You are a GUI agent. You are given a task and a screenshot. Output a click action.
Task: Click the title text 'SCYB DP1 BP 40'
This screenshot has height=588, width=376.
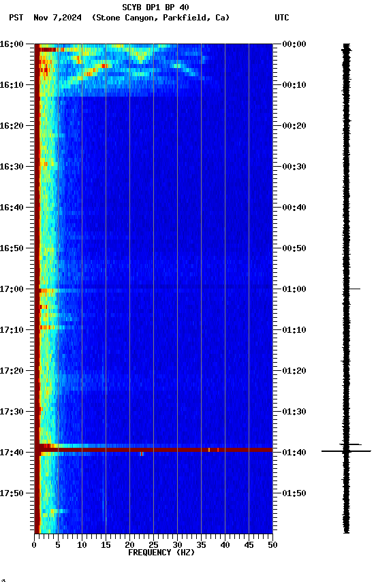coord(155,7)
